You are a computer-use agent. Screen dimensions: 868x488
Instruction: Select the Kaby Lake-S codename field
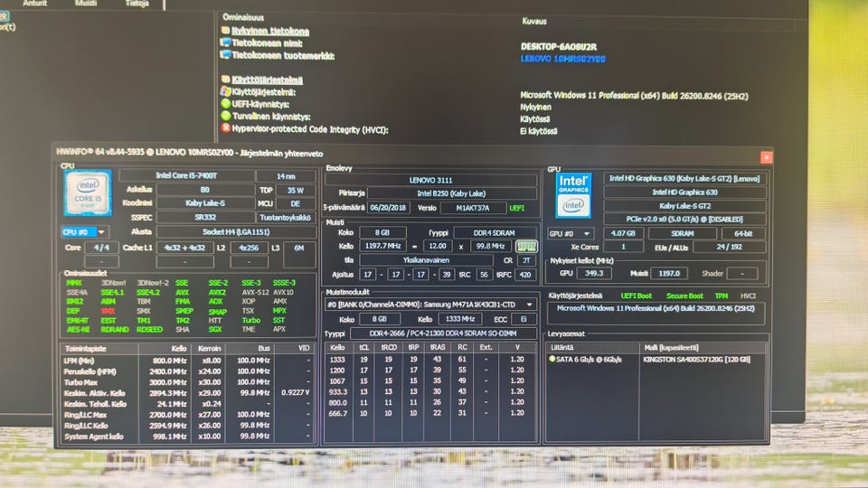coord(205,203)
